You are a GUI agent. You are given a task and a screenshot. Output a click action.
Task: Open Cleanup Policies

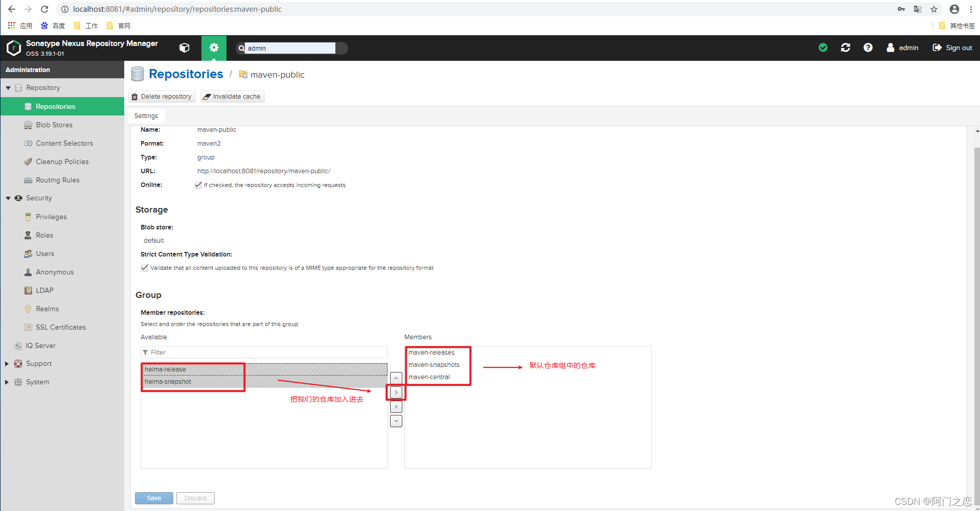click(62, 161)
